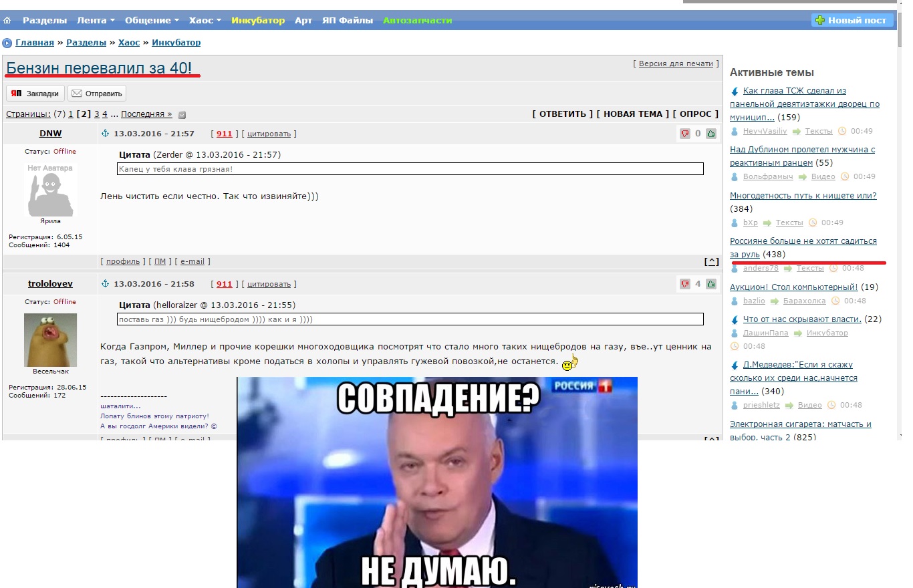The height and width of the screenshot is (588, 913).
Task: Click the 911 report link on DNW's post
Action: (225, 134)
